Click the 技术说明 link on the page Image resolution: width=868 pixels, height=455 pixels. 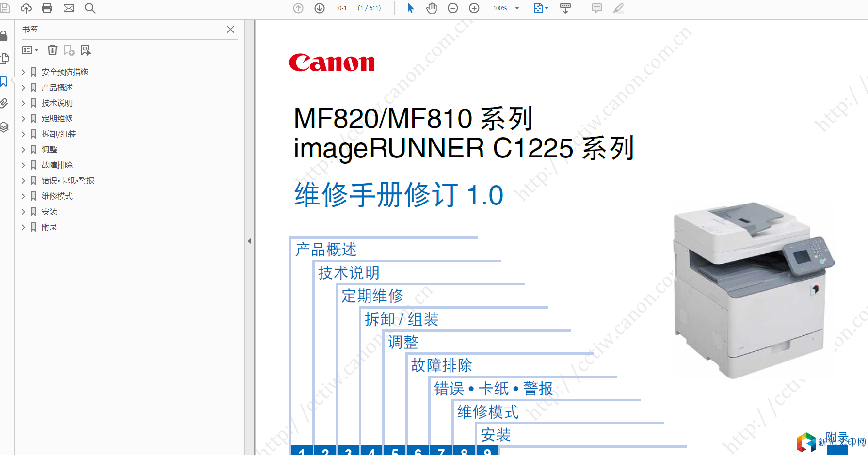(349, 273)
